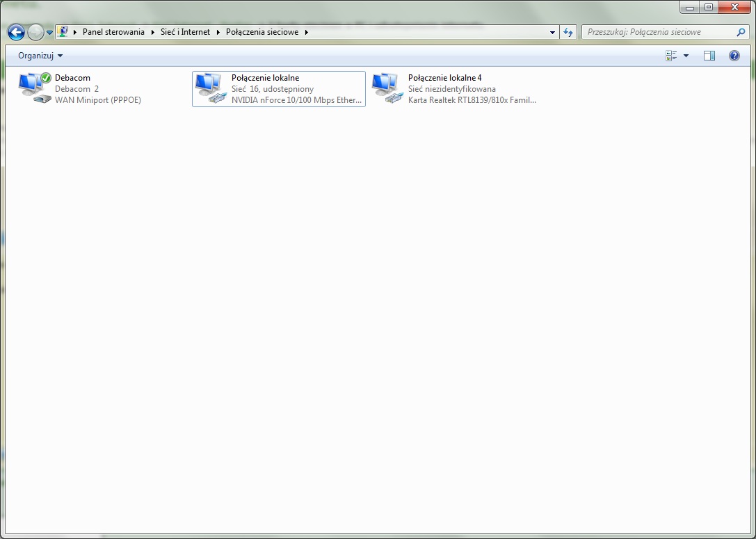756x539 pixels.
Task: Navigate to Panel sterowania breadcrumb
Action: coord(113,32)
